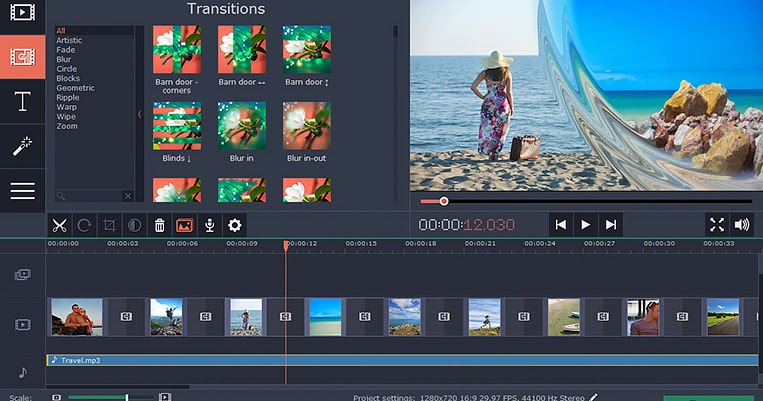Click the trash Delete icon

tap(160, 225)
